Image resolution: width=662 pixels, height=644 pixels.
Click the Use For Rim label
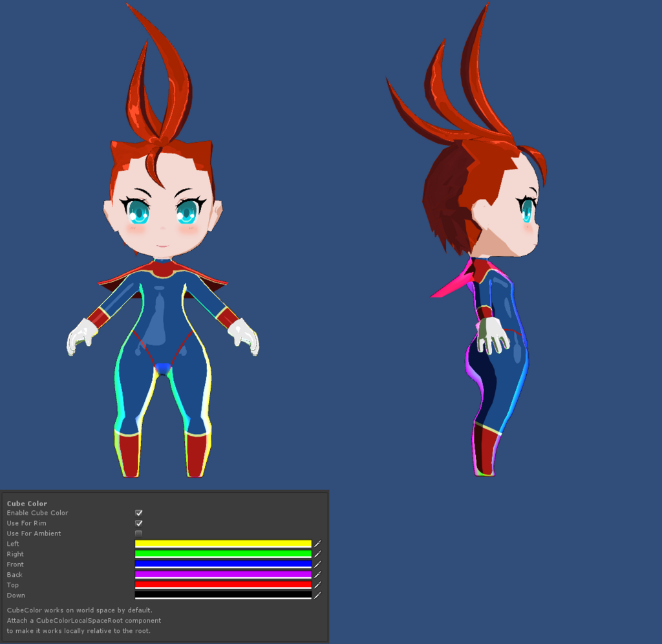pos(27,523)
